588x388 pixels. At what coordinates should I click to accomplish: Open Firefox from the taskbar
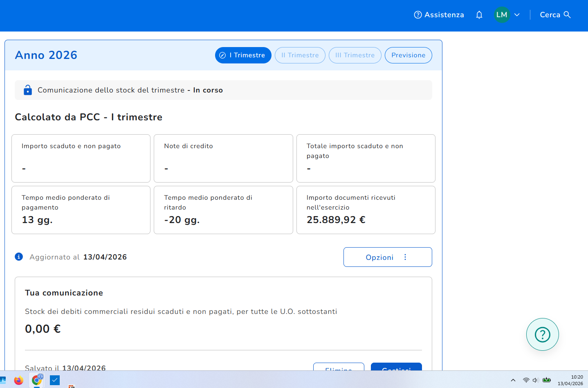(x=18, y=380)
